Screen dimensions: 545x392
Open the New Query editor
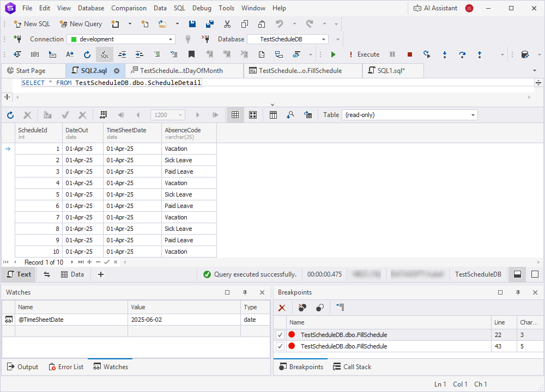[x=81, y=24]
